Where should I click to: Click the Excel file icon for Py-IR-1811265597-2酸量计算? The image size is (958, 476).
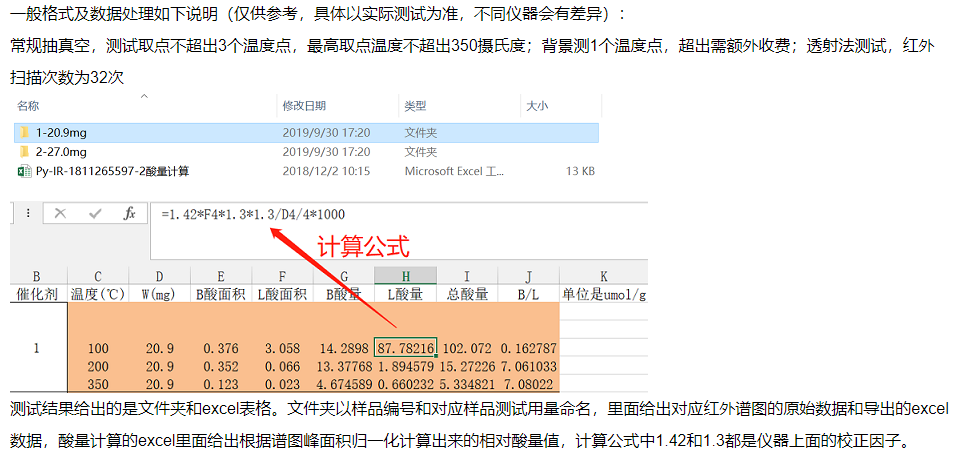click(25, 172)
